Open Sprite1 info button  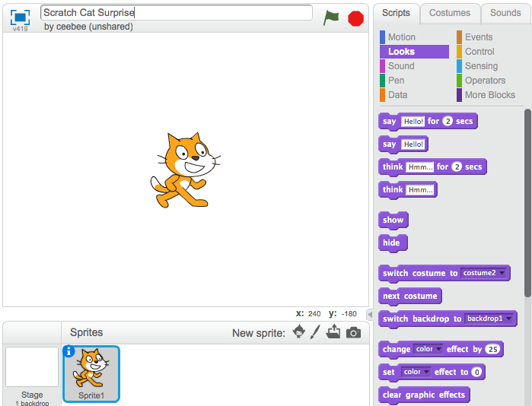click(68, 351)
